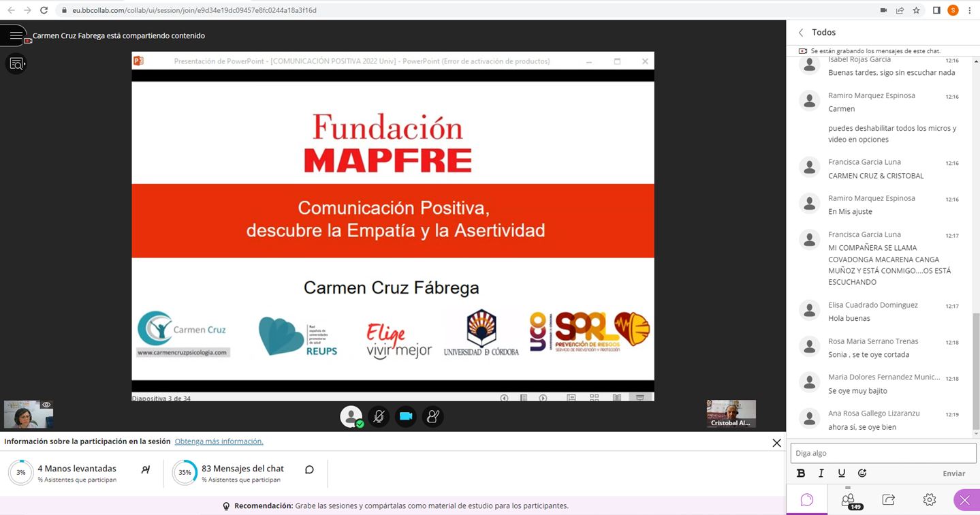This screenshot has height=515, width=980.
Task: Toggle bold formatting in chat
Action: (801, 473)
